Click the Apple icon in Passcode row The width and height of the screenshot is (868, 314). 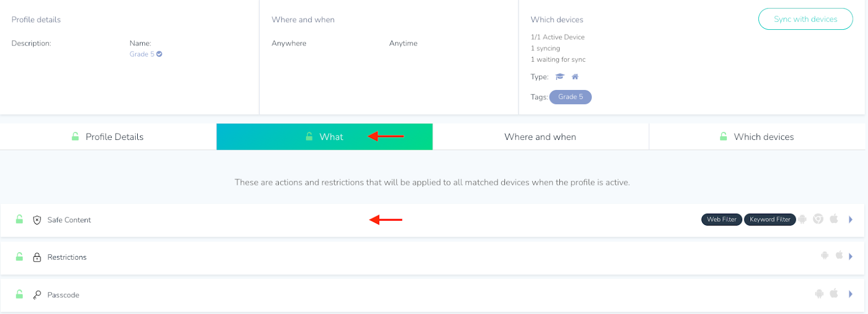pyautogui.click(x=834, y=293)
